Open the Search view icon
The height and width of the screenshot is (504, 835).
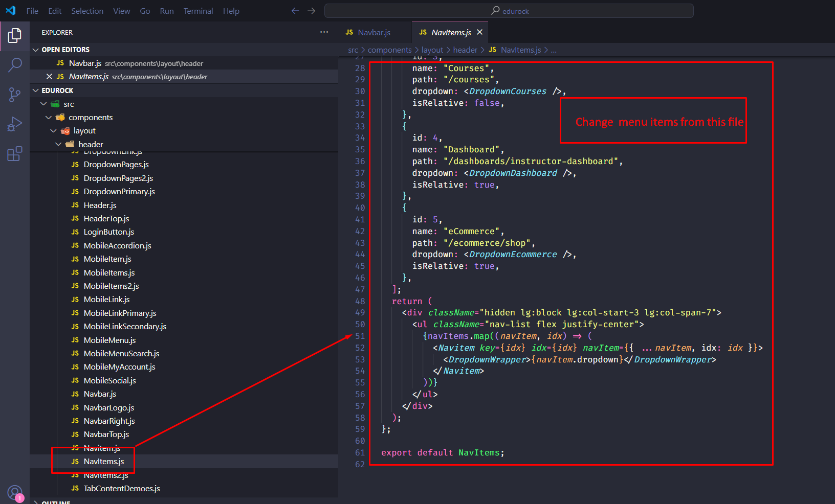pyautogui.click(x=15, y=65)
